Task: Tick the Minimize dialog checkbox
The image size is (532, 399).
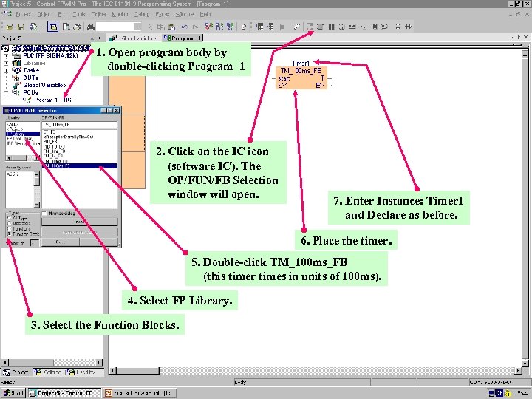Action: (x=44, y=213)
